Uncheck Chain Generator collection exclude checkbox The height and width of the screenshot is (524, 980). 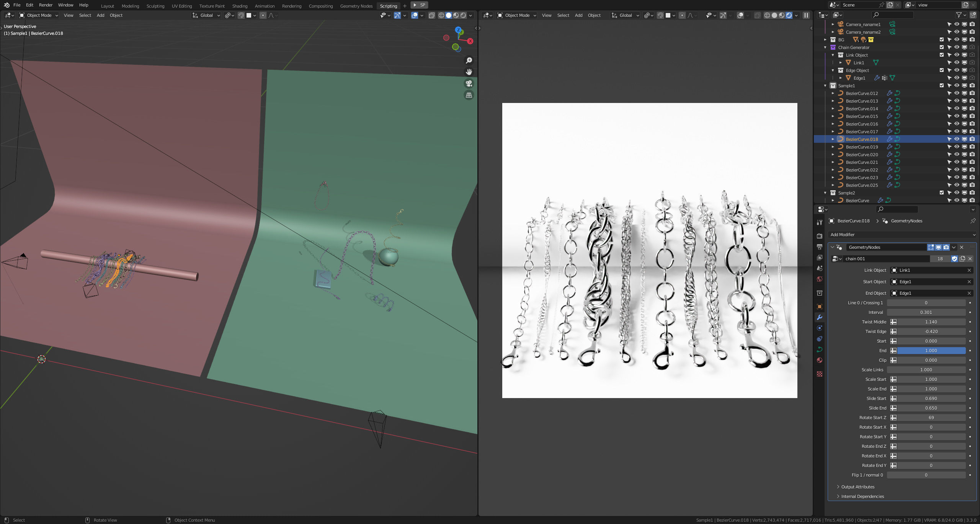pyautogui.click(x=942, y=47)
